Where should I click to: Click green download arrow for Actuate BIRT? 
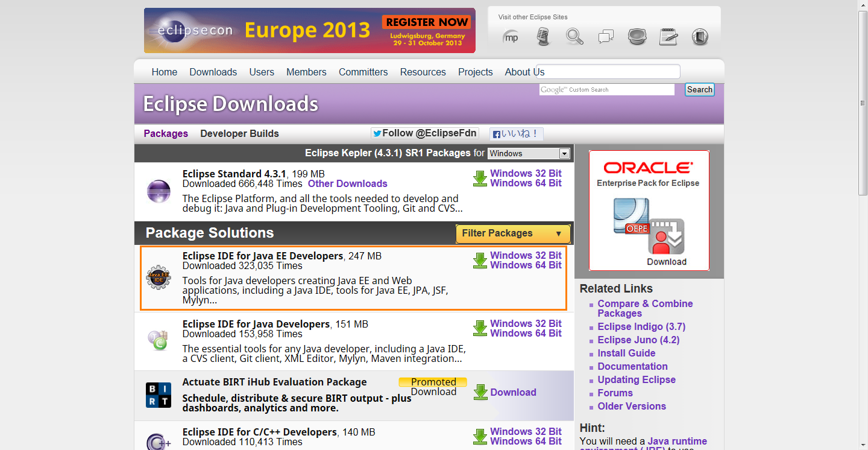[x=480, y=392]
